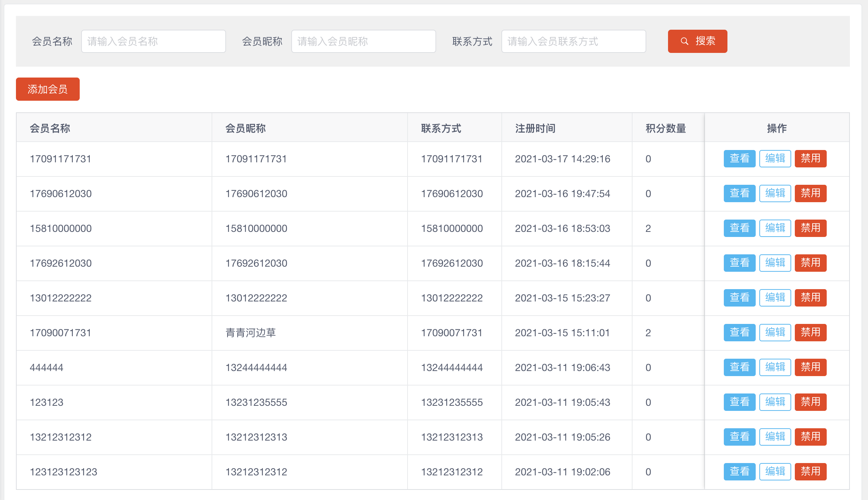
Task: Focus the 联系方式 search input
Action: [x=574, y=41]
